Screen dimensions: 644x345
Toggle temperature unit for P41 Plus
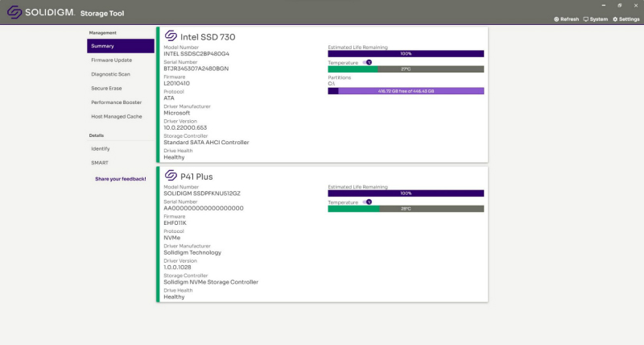[367, 202]
